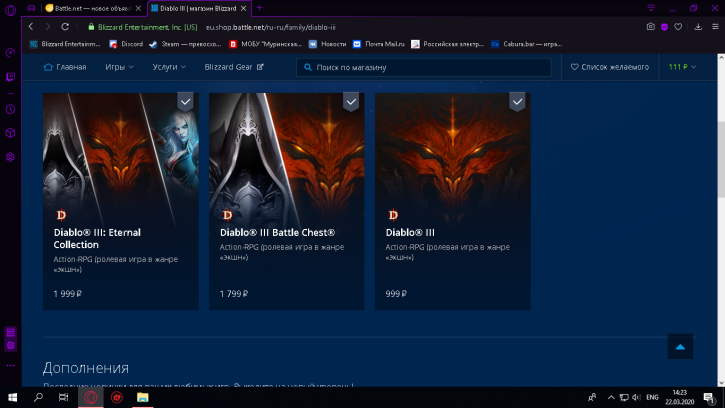Add page to bookmarks with heart icon
This screenshot has width=725, height=408.
point(678,27)
